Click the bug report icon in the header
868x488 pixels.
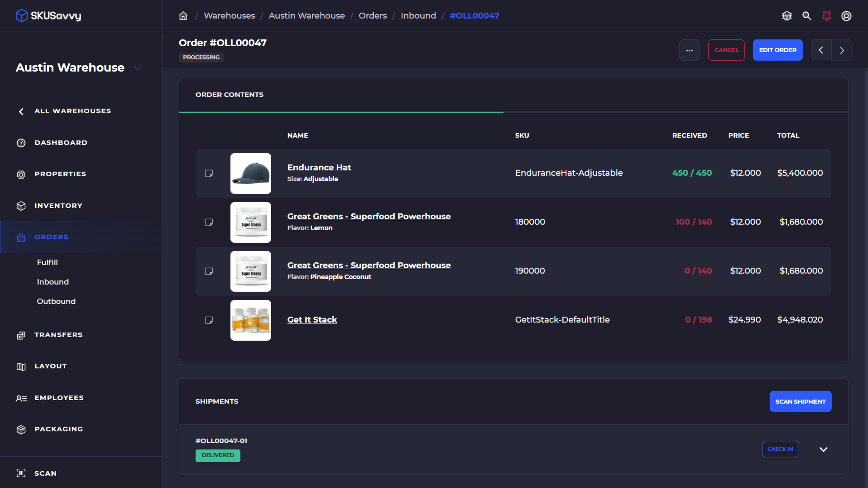coord(787,15)
